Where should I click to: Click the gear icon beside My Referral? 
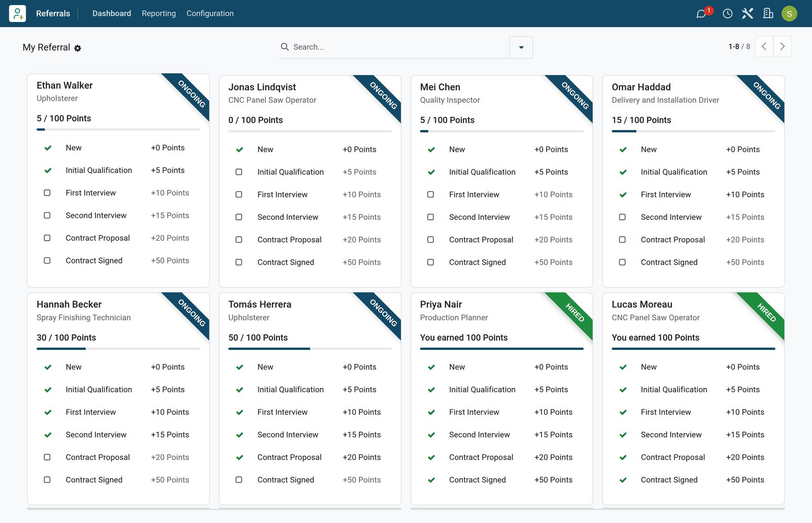coord(78,48)
